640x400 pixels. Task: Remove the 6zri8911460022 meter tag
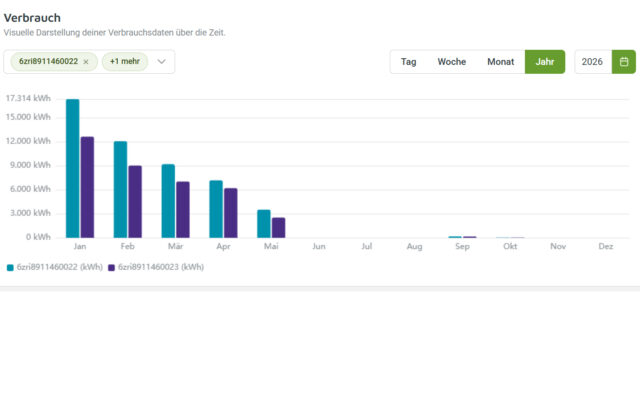point(86,62)
